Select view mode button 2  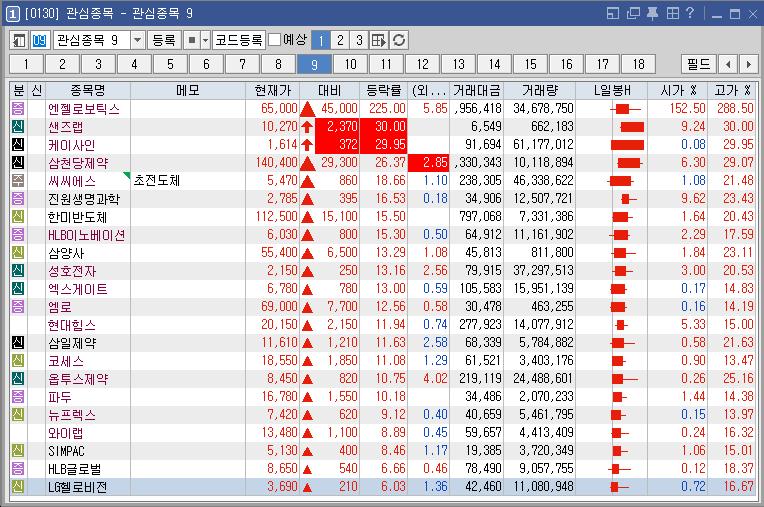click(340, 40)
